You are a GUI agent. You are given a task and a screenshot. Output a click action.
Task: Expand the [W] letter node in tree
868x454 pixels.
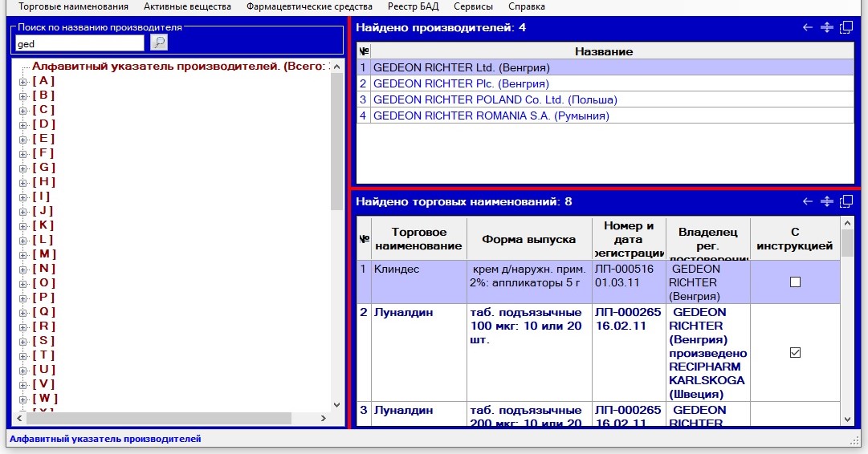pyautogui.click(x=22, y=399)
